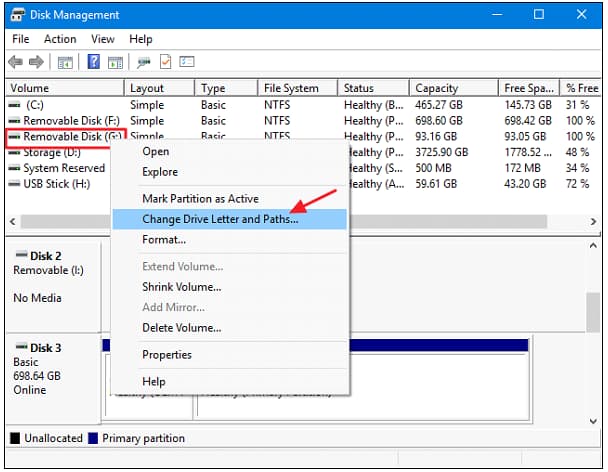Click the Back arrow toolbar icon
608x472 pixels.
(x=16, y=62)
